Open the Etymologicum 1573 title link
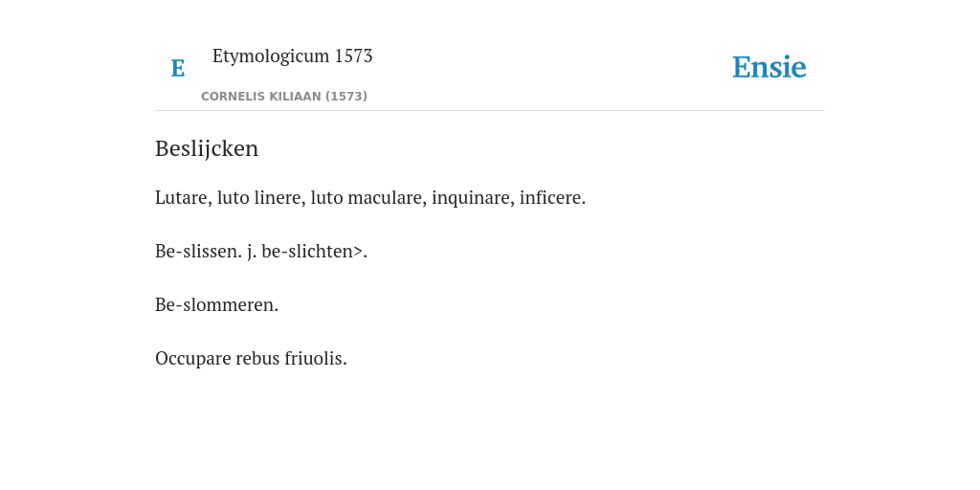Image resolution: width=980 pixels, height=490 pixels. point(293,56)
